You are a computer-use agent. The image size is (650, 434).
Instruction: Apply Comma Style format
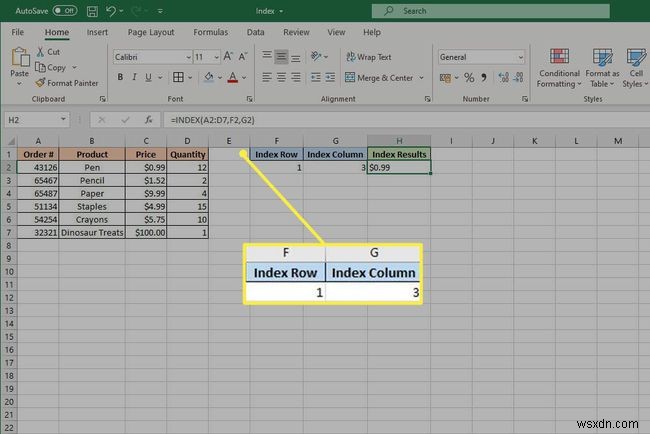tap(484, 78)
